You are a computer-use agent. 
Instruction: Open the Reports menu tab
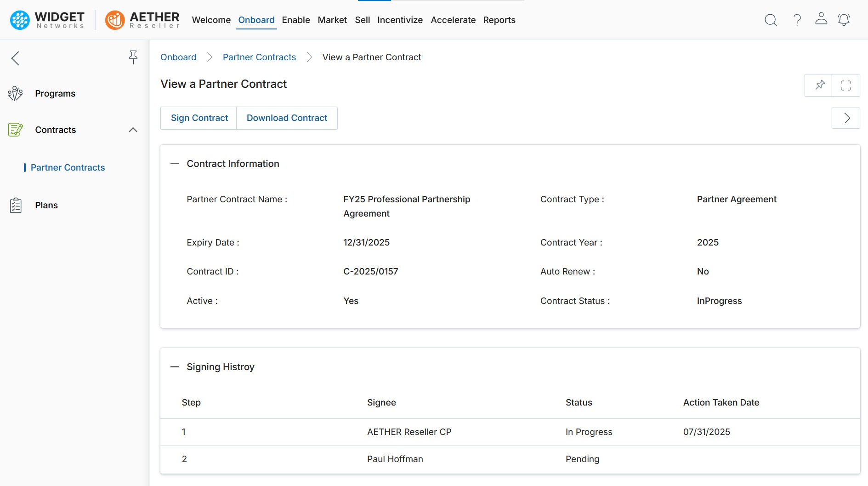click(499, 20)
